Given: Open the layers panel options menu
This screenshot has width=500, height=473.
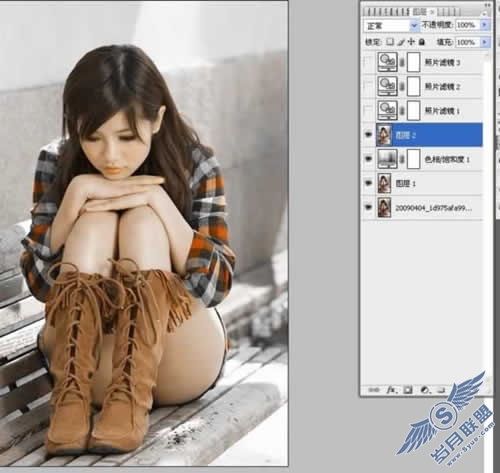Looking at the screenshot, I should [x=485, y=13].
